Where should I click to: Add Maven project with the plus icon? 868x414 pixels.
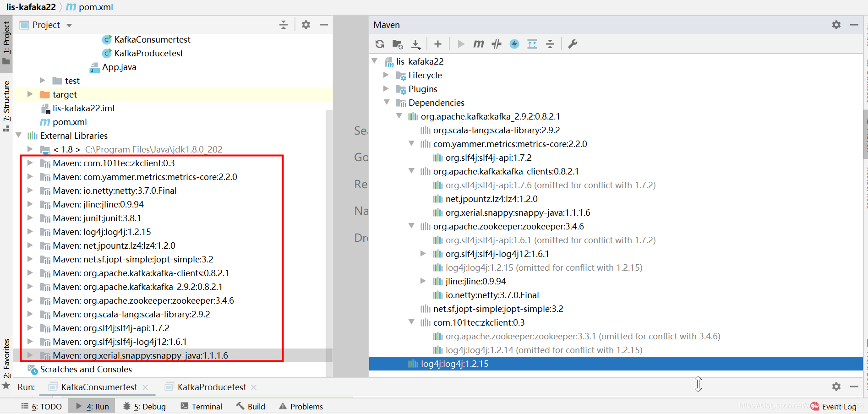tap(438, 44)
